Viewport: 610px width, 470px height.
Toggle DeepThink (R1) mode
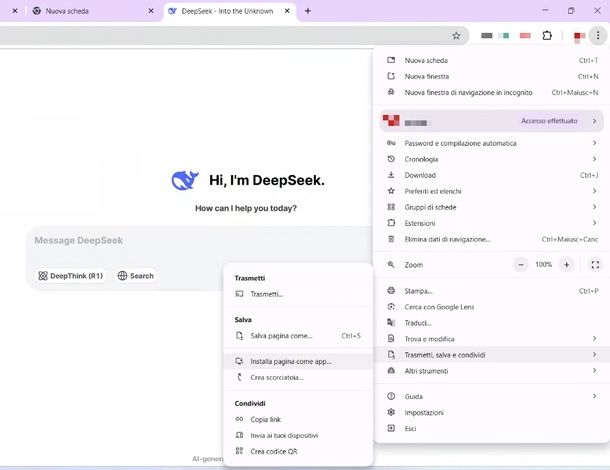(70, 276)
